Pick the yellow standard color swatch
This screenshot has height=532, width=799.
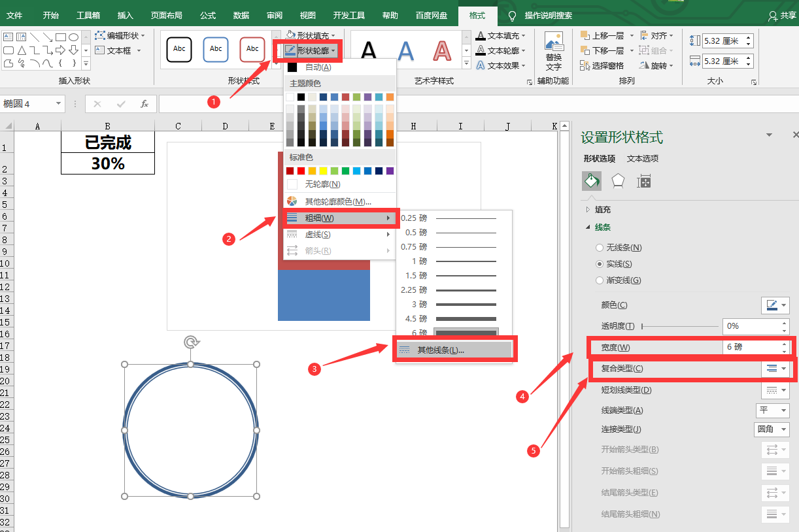pos(323,171)
